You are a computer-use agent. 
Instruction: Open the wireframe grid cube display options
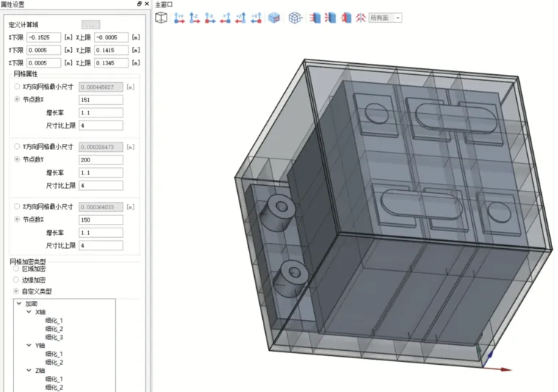pyautogui.click(x=295, y=18)
